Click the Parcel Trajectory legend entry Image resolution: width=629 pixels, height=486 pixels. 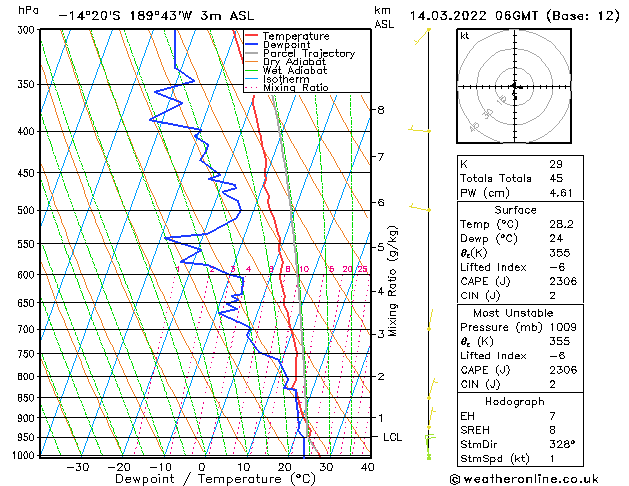pos(310,53)
